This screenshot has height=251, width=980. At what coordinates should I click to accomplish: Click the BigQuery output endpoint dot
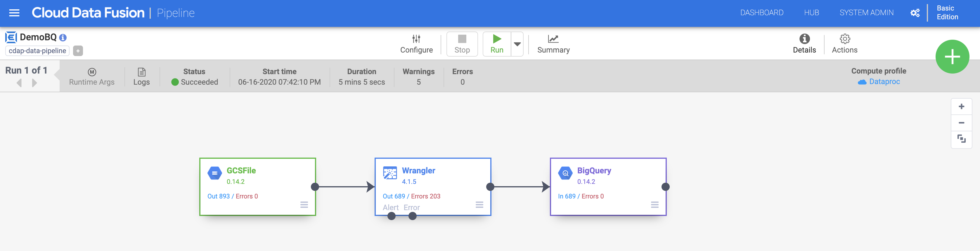665,187
